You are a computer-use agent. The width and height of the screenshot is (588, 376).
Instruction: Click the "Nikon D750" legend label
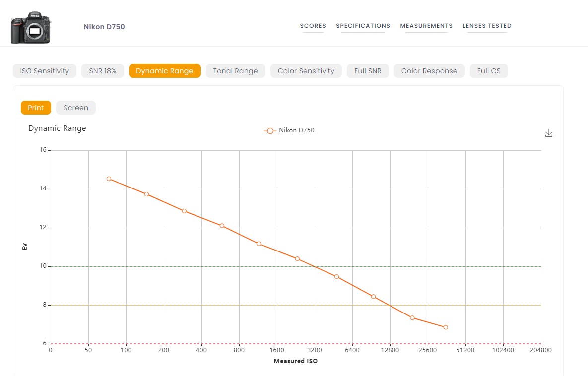[297, 130]
